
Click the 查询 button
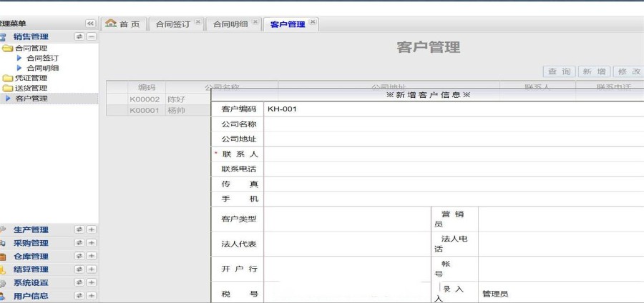[x=560, y=71]
